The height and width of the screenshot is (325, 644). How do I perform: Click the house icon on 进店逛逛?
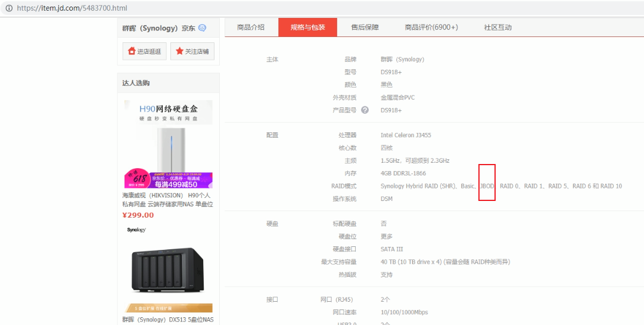[x=132, y=51]
